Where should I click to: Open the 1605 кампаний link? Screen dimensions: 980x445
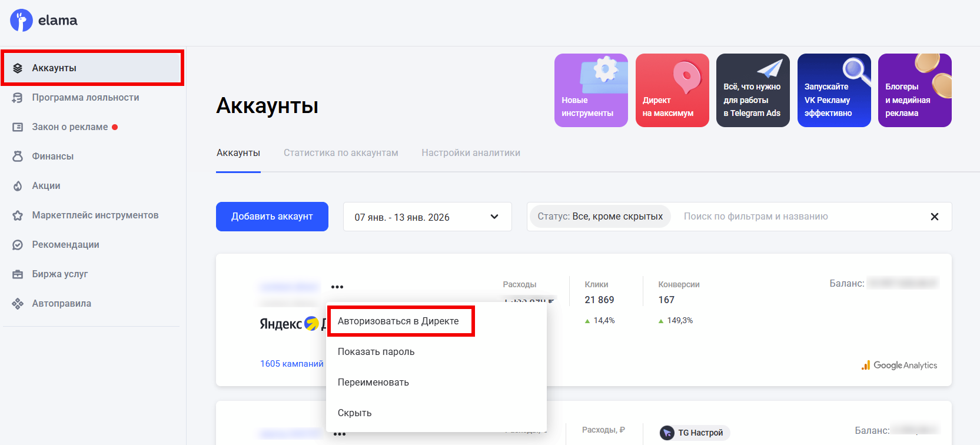tap(292, 364)
